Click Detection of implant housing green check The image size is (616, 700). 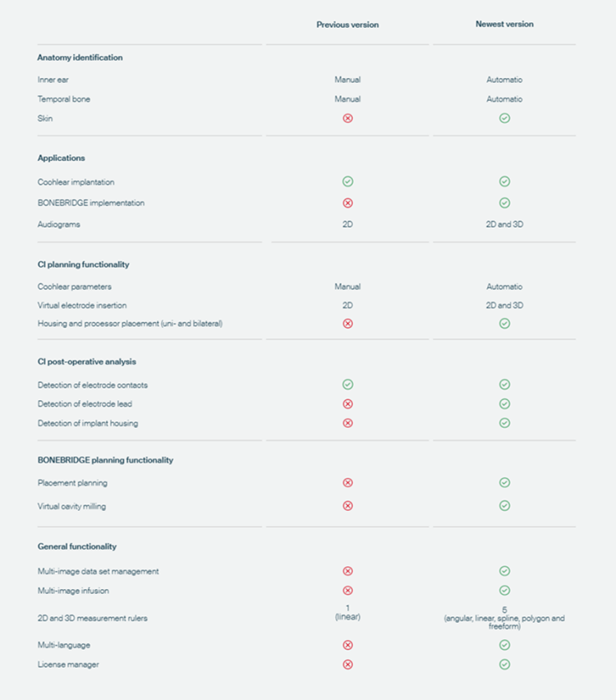click(x=504, y=423)
